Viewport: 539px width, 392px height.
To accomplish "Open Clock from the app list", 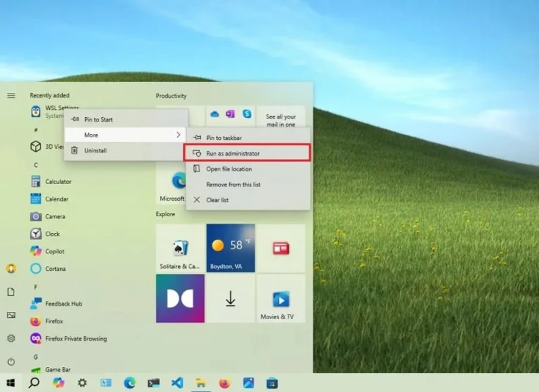I will point(45,234).
